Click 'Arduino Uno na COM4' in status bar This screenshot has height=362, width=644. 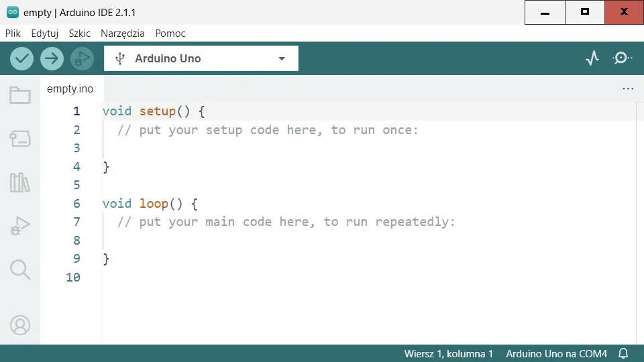pyautogui.click(x=557, y=354)
